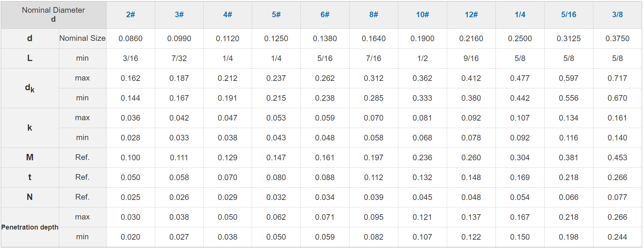Select the Nominal Size label cell
The image size is (644, 249).
(x=82, y=38)
